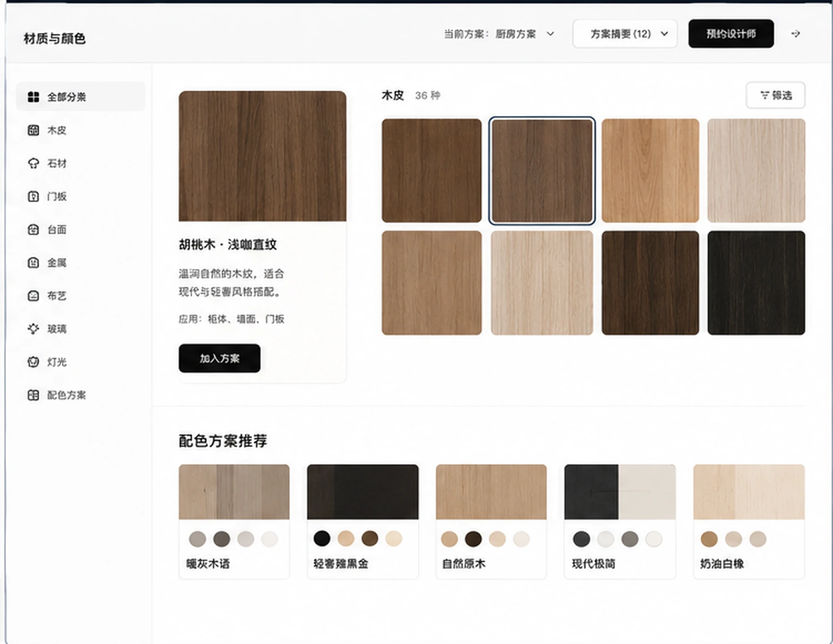Go to the 台面 category icon

33,229
